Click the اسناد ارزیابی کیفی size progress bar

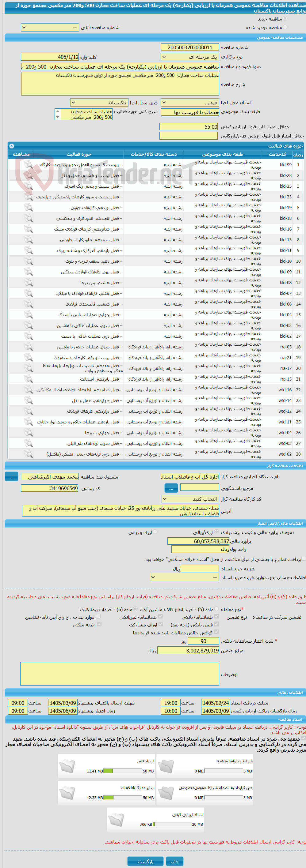pyautogui.click(x=172, y=824)
